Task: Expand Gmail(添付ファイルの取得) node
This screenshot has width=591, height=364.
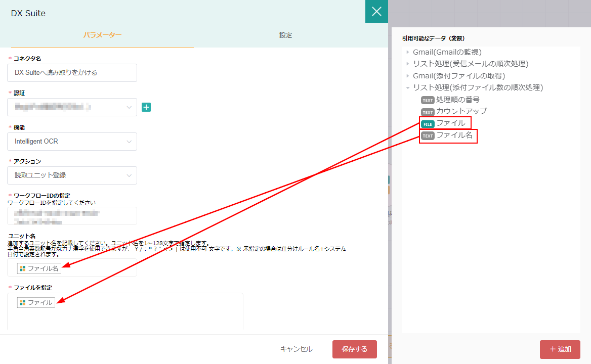Action: [407, 76]
